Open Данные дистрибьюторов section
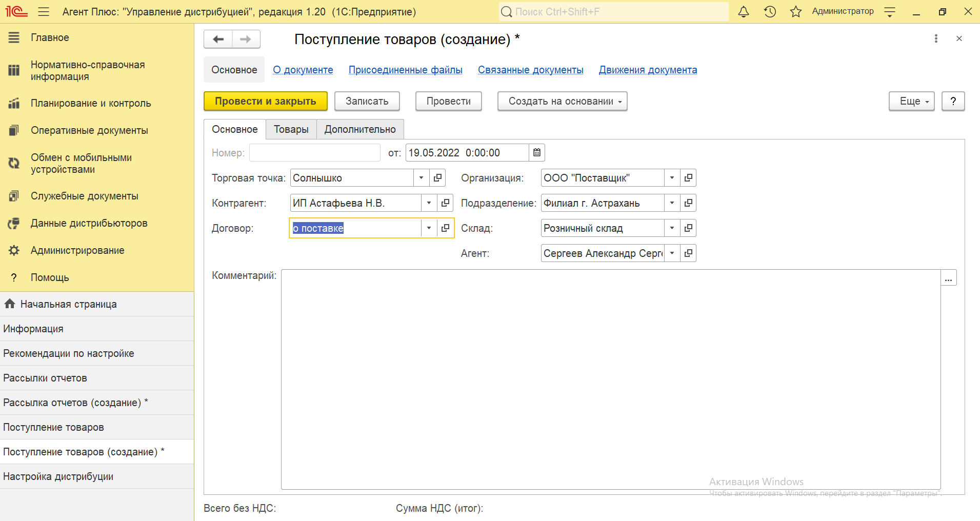This screenshot has width=980, height=521. [97, 223]
